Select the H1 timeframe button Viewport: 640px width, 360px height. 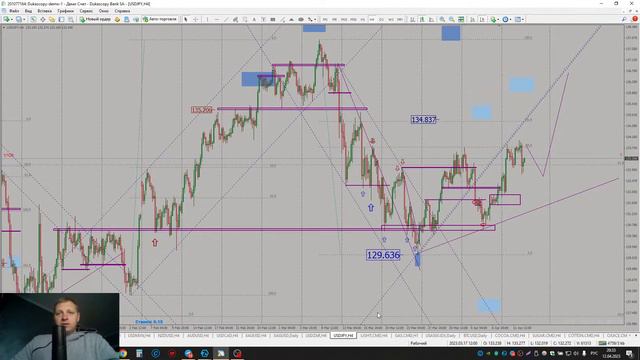tap(362, 19)
